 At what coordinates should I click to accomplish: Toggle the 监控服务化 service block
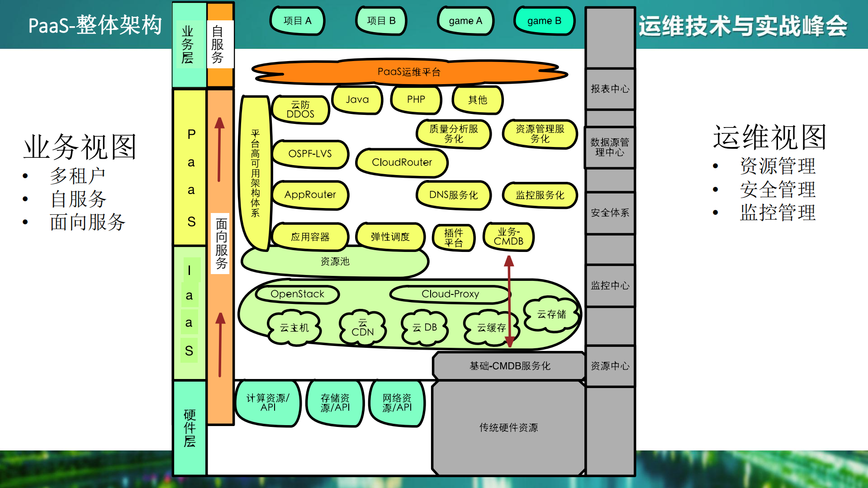coord(539,195)
